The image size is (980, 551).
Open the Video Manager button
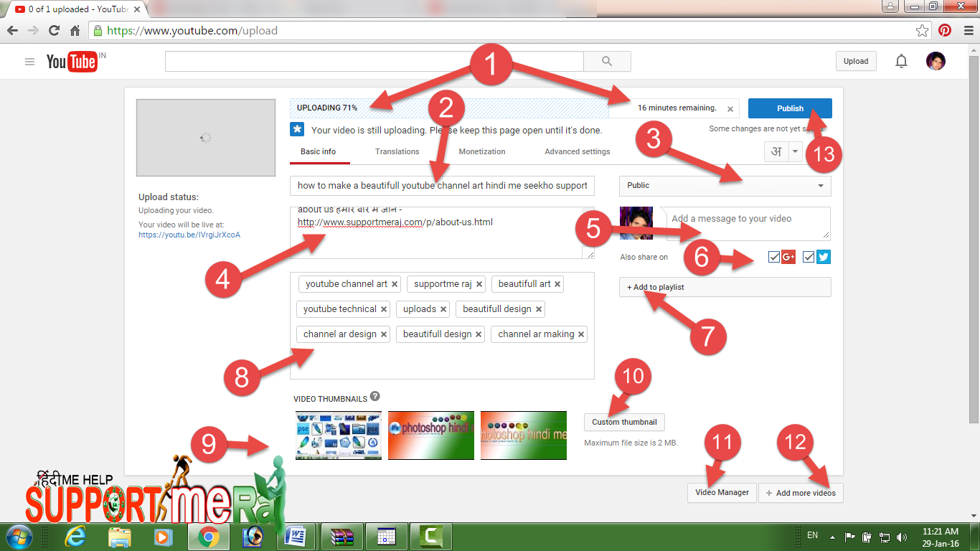(722, 493)
